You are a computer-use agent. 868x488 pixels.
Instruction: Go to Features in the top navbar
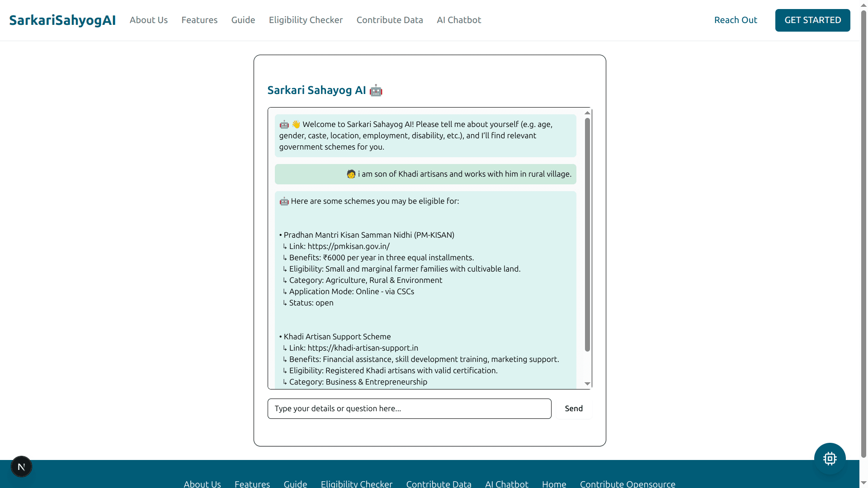[x=199, y=20]
